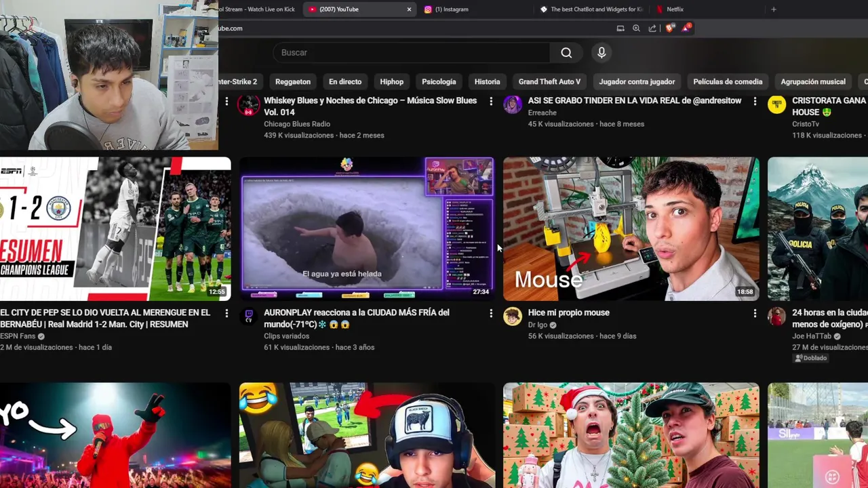Click CristoTv channel avatar
The width and height of the screenshot is (868, 488).
[x=776, y=105]
